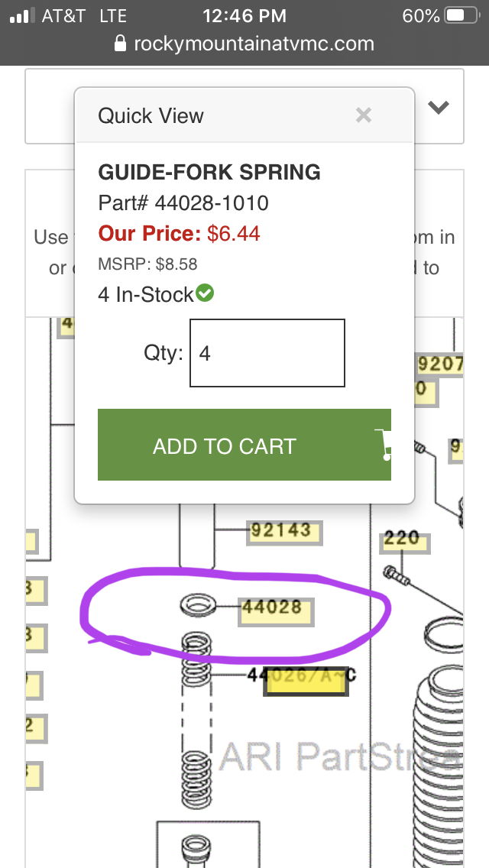Tap the rockymountainatvmc.com address bar

[x=244, y=44]
